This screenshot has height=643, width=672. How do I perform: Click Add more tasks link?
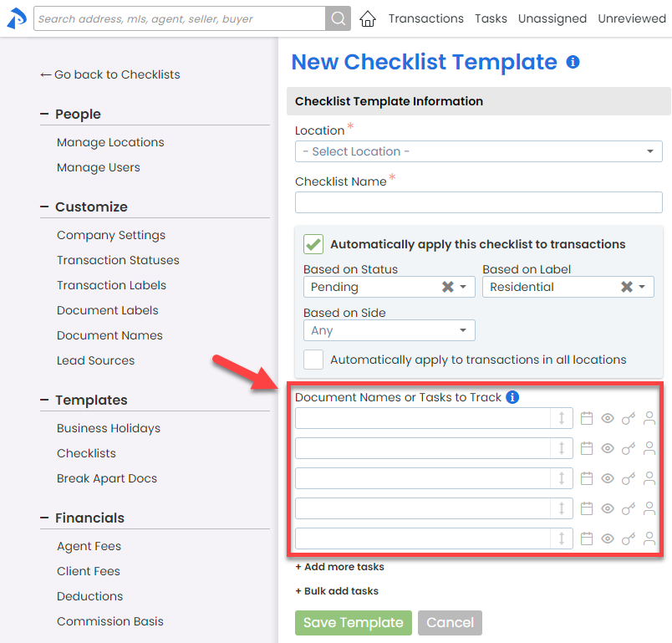339,567
